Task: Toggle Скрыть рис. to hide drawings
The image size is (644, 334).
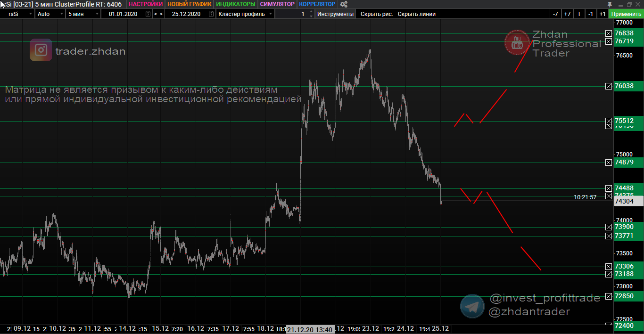Action: point(377,14)
